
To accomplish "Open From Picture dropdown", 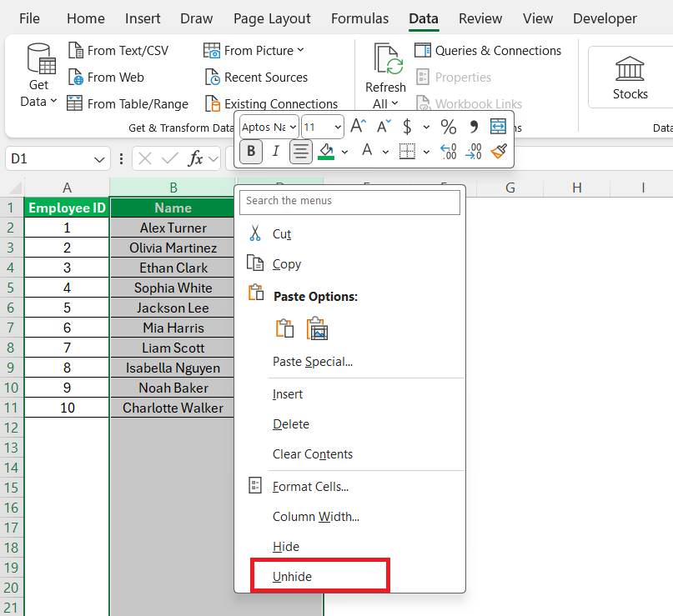I will (x=254, y=51).
